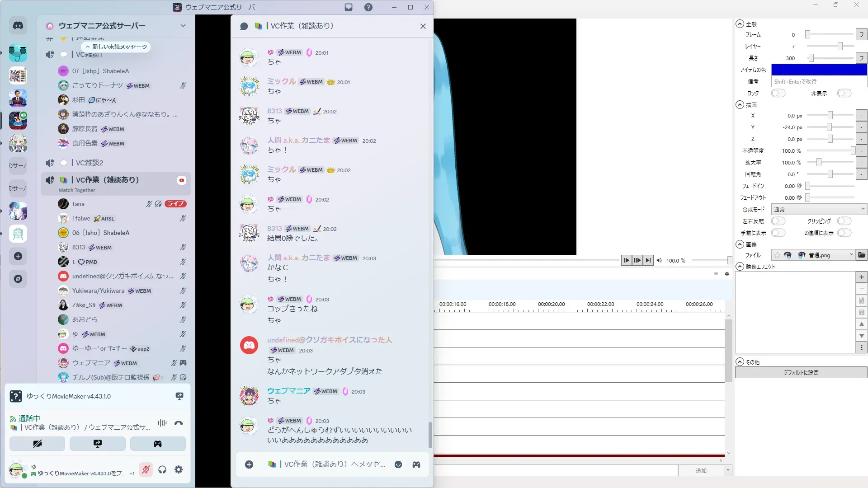
Task: Expand server name dropdown chevron
Action: [x=183, y=26]
